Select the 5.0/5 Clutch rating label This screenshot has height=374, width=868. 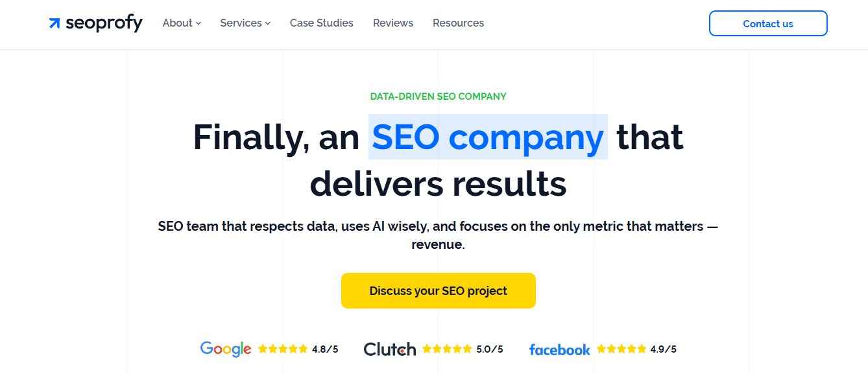click(x=490, y=348)
